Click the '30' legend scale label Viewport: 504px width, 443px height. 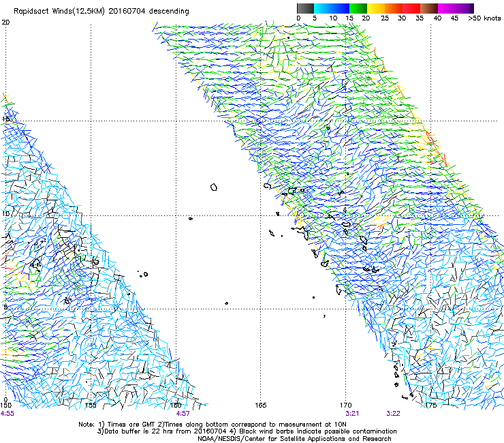tap(402, 18)
